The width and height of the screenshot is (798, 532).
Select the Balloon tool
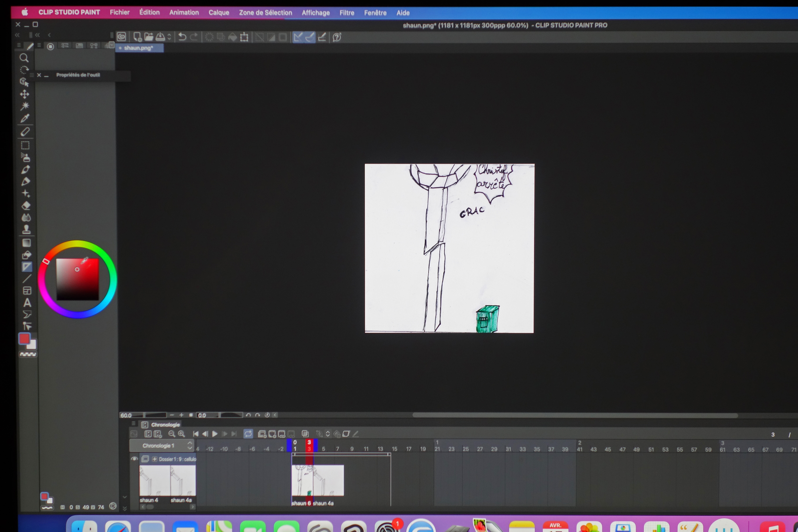(x=27, y=315)
